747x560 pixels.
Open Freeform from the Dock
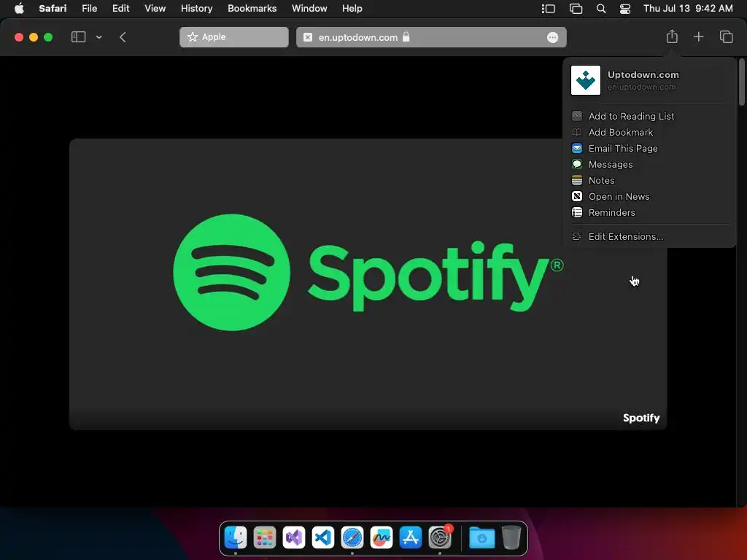pos(381,538)
